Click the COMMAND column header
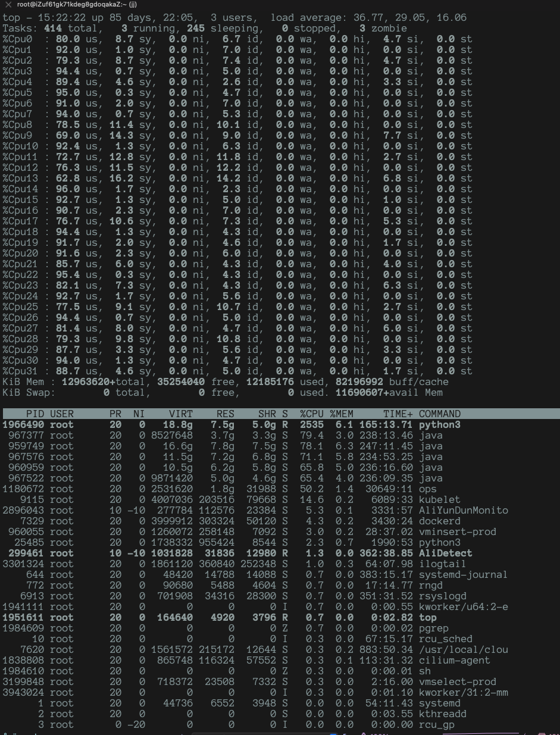The image size is (560, 735). click(439, 413)
